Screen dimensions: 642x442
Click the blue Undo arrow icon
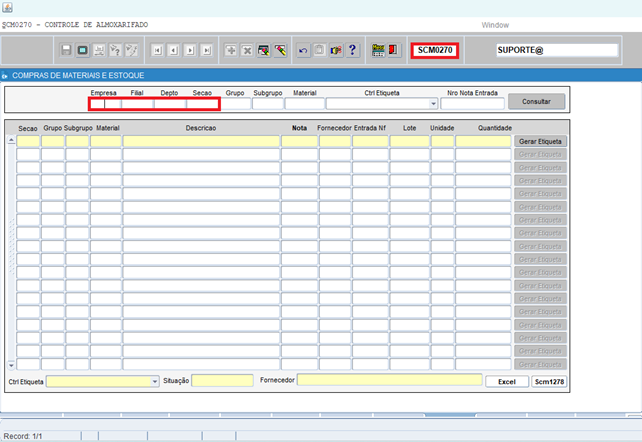click(x=303, y=50)
